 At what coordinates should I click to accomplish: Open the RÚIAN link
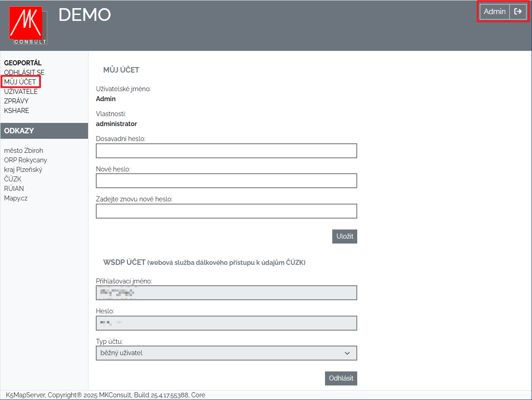[x=14, y=189]
